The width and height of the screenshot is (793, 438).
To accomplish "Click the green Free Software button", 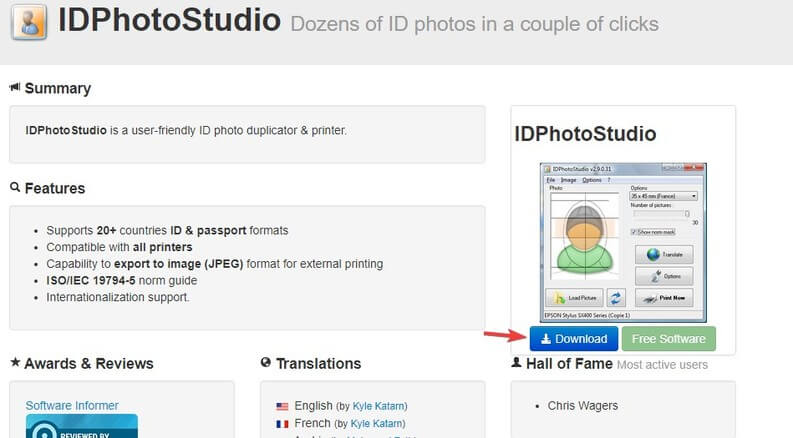I will click(669, 338).
